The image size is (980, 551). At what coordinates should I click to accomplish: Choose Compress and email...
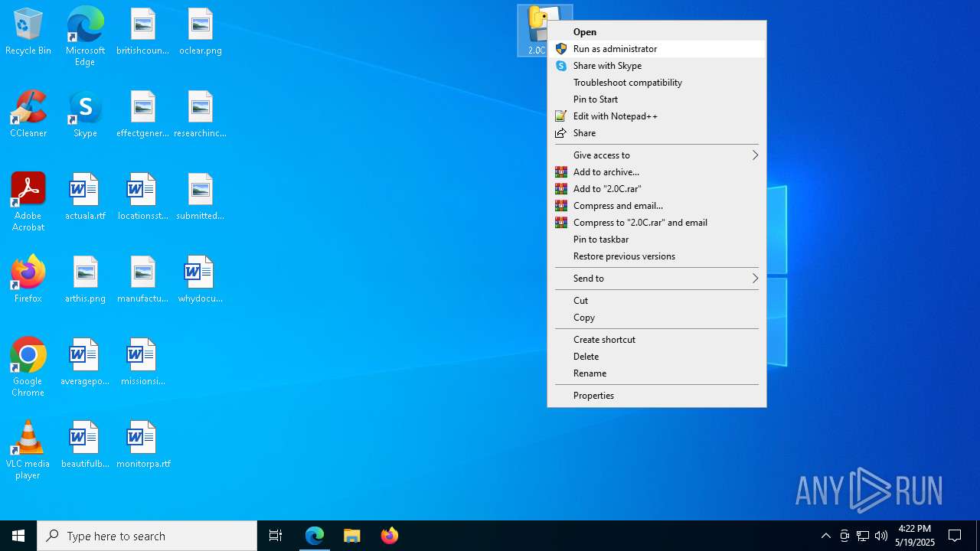click(657, 206)
